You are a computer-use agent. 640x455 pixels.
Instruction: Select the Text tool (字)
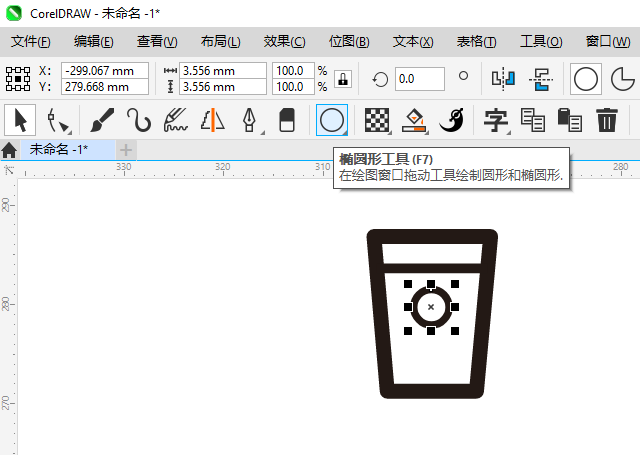496,120
